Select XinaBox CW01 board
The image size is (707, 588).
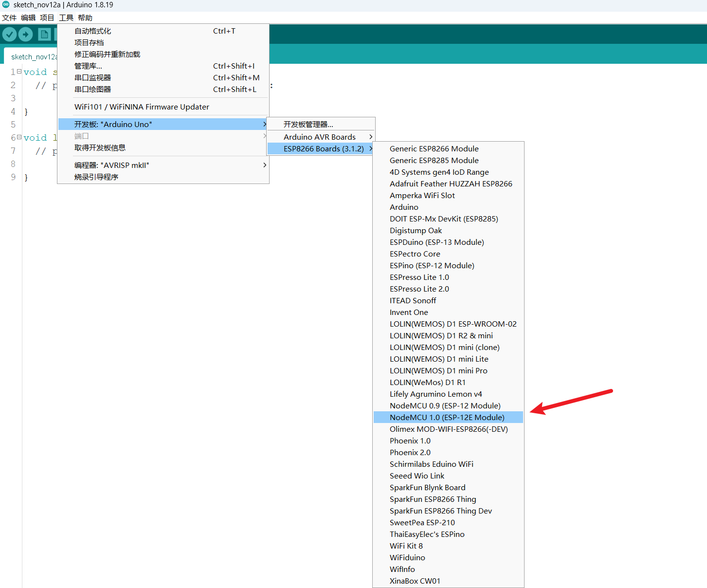(x=448, y=581)
